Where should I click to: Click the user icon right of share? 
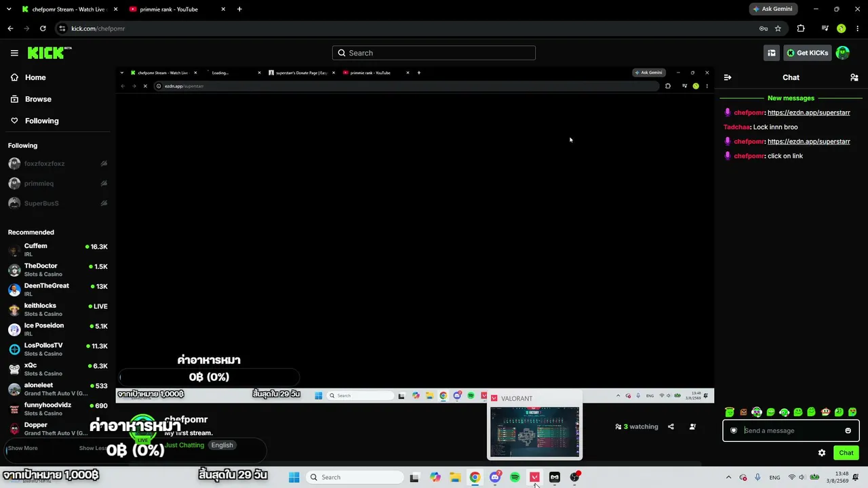click(692, 427)
